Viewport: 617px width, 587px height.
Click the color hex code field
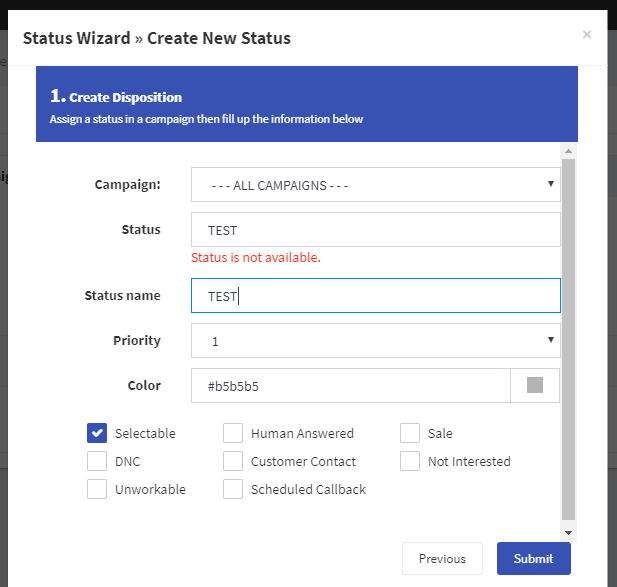(351, 386)
